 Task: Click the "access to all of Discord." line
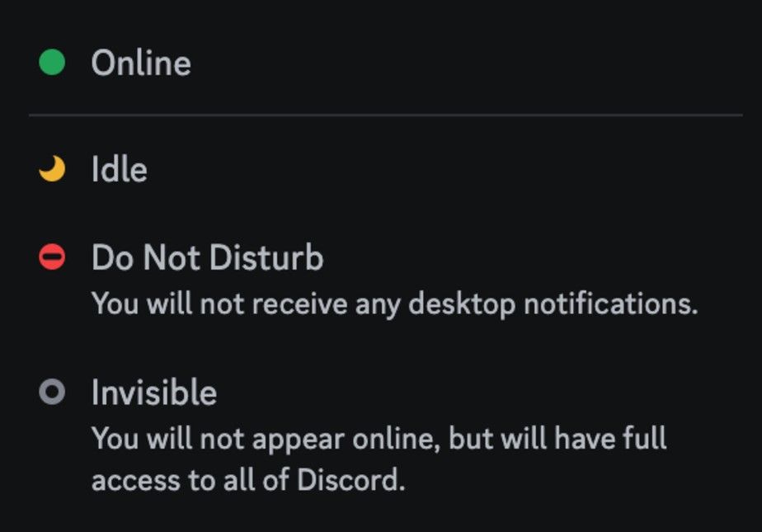pyautogui.click(x=248, y=480)
